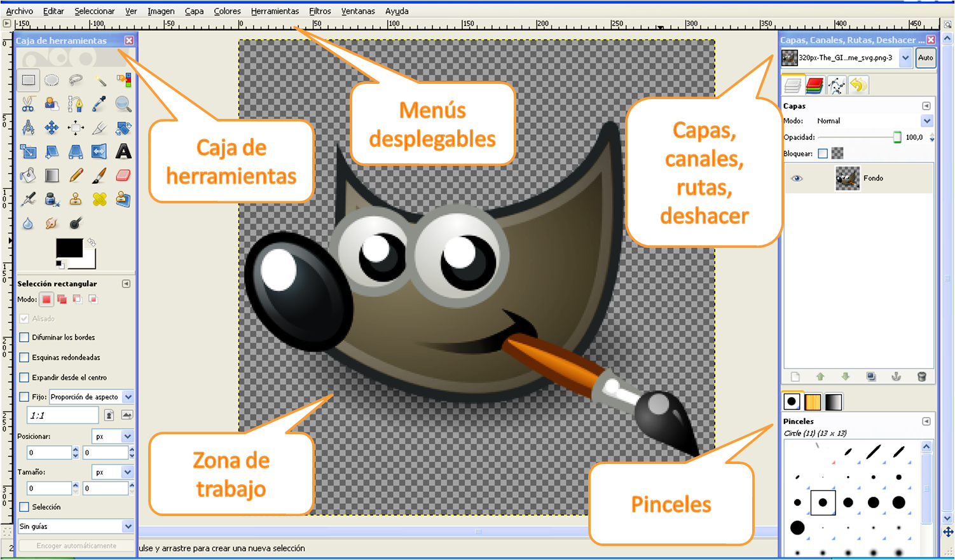This screenshot has height=560, width=955.
Task: Select the Clone stamp tool
Action: (76, 199)
